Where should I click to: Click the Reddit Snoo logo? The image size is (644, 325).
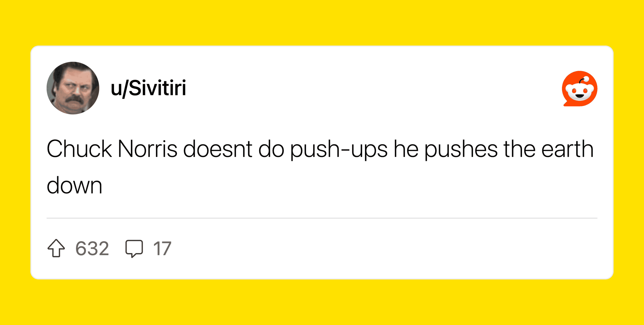click(579, 89)
